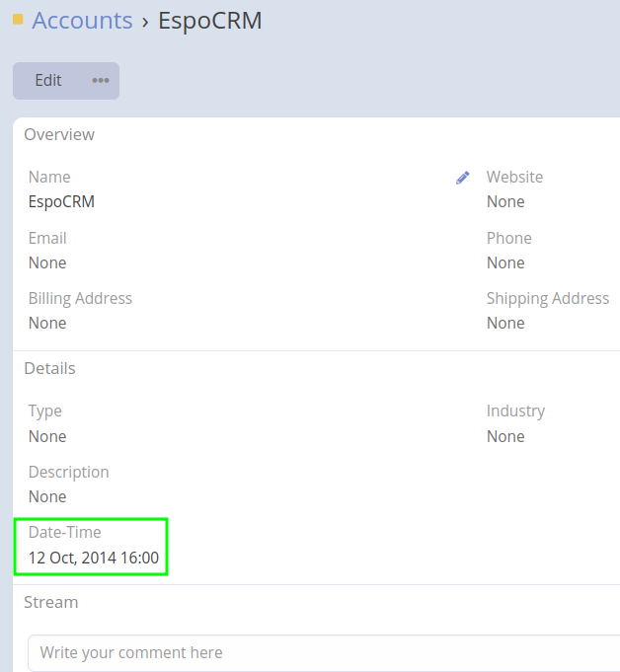Open the three-dot menu next to Edit
The width and height of the screenshot is (620, 672).
pyautogui.click(x=101, y=81)
